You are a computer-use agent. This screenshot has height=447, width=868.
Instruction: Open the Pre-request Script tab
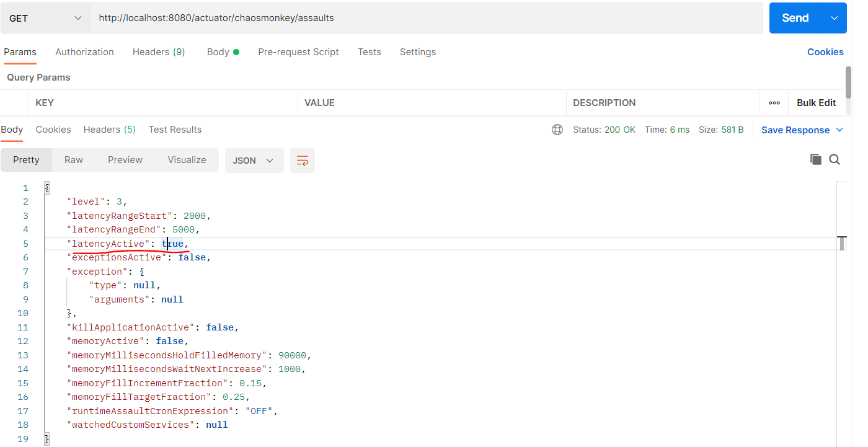[298, 52]
